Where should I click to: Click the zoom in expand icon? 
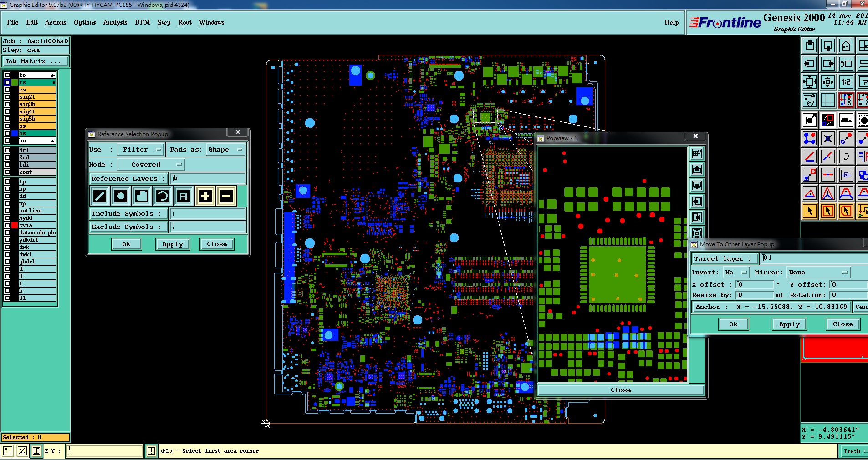[810, 82]
